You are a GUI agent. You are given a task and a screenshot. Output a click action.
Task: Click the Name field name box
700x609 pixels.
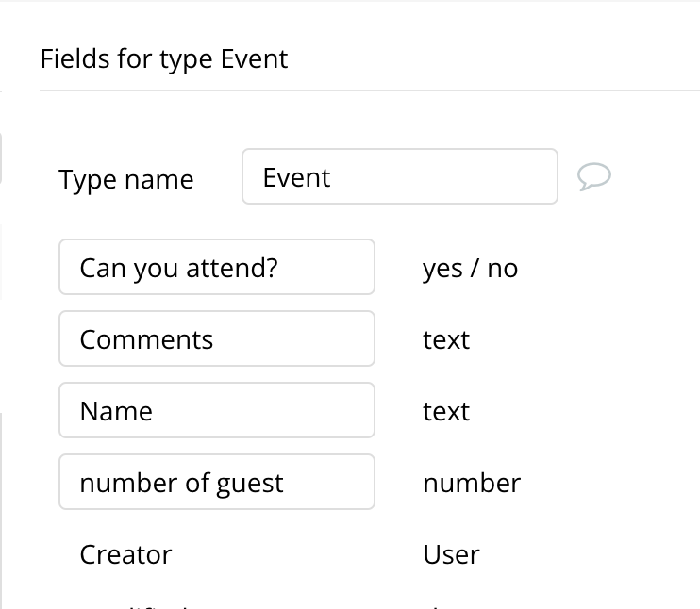(x=217, y=411)
